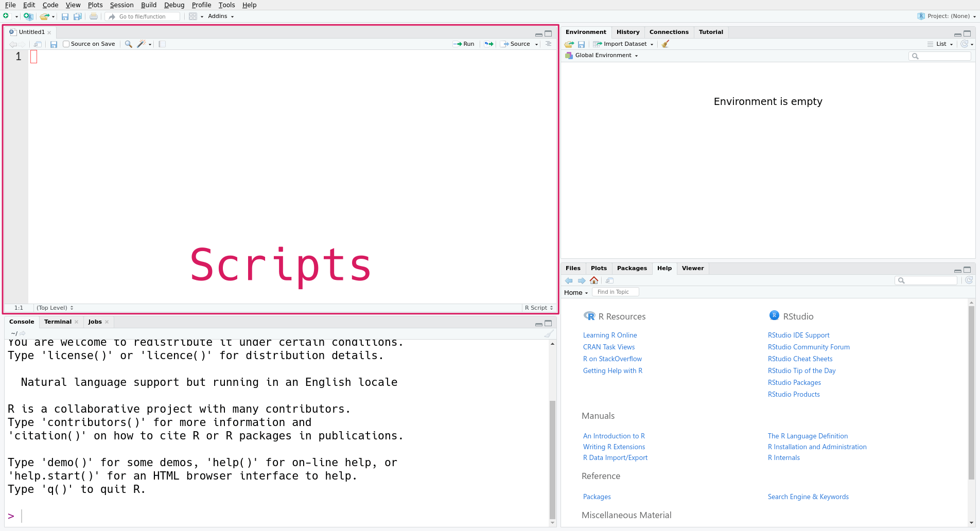Open An Introduction to R manual
The height and width of the screenshot is (531, 980).
(614, 436)
